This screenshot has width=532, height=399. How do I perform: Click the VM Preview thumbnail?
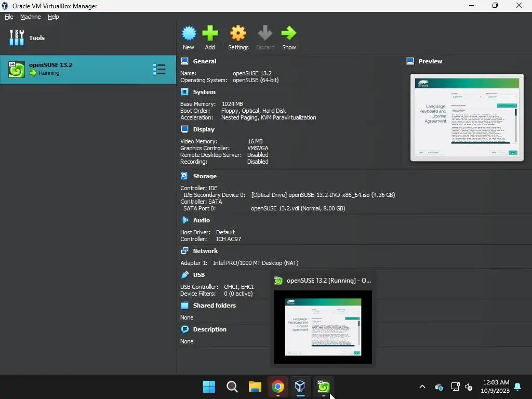click(467, 117)
